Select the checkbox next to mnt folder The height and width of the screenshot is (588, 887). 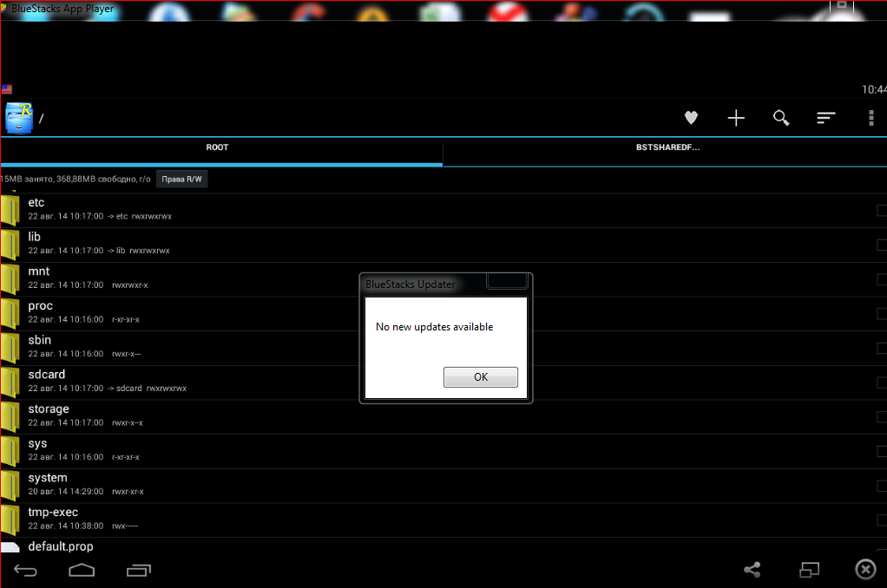pos(881,278)
